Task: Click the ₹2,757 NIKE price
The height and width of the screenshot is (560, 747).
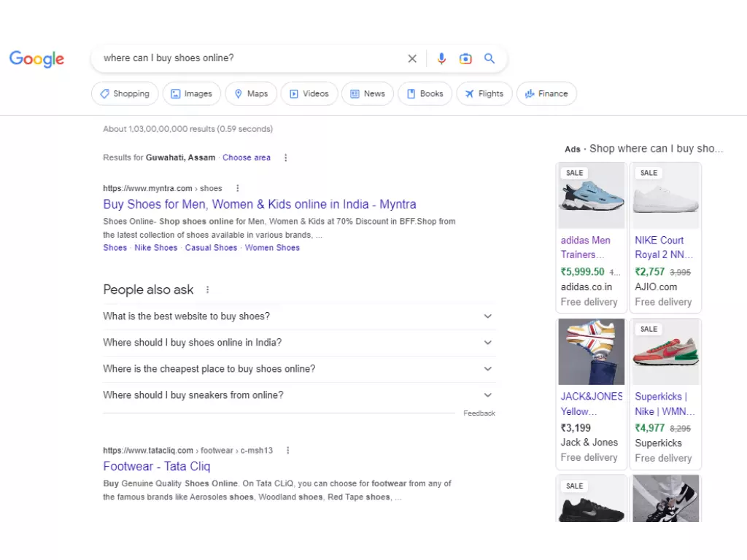Action: 649,272
